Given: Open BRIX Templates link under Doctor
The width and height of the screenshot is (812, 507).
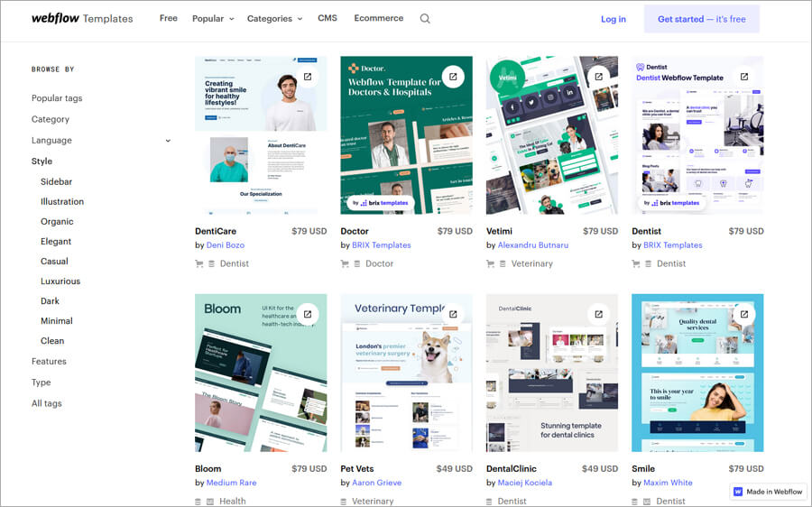Looking at the screenshot, I should 381,245.
